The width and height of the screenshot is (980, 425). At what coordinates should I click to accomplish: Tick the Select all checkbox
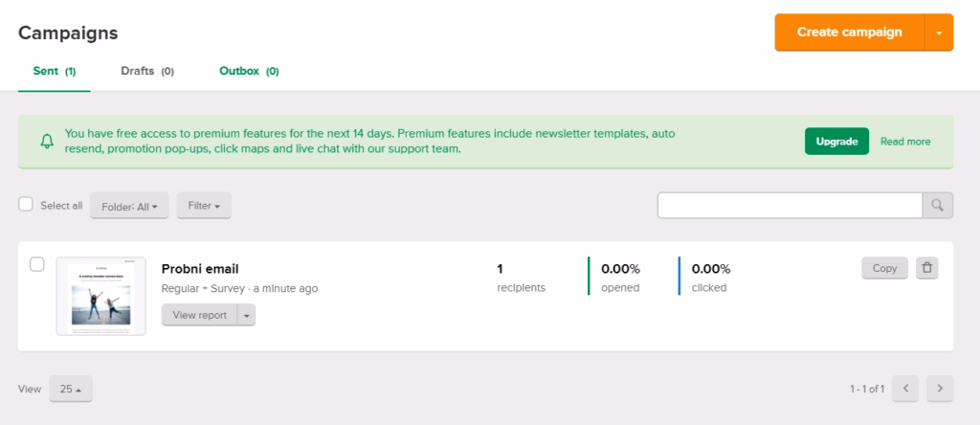click(26, 205)
